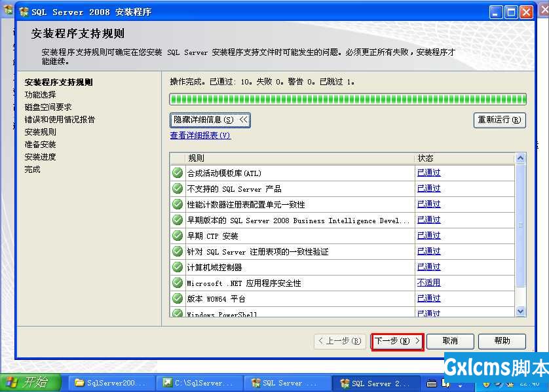Click the green check icon for 不支持的 SQL Server 产品

(178, 188)
